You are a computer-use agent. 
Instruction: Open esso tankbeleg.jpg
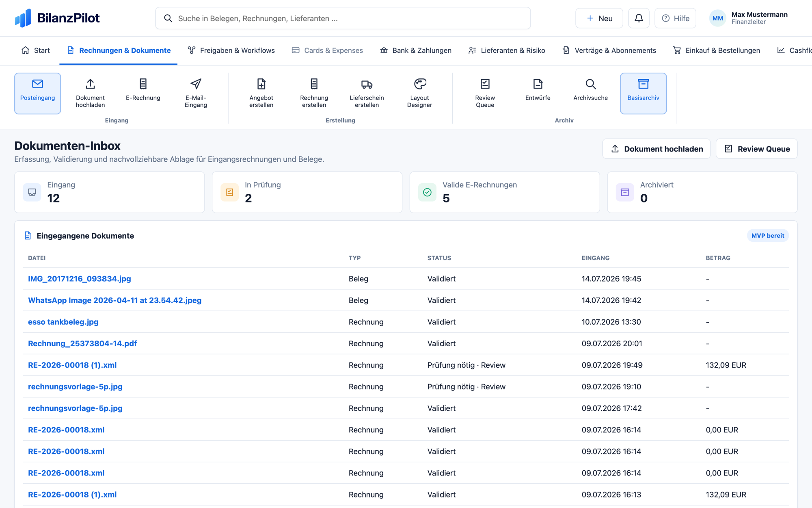(x=63, y=322)
